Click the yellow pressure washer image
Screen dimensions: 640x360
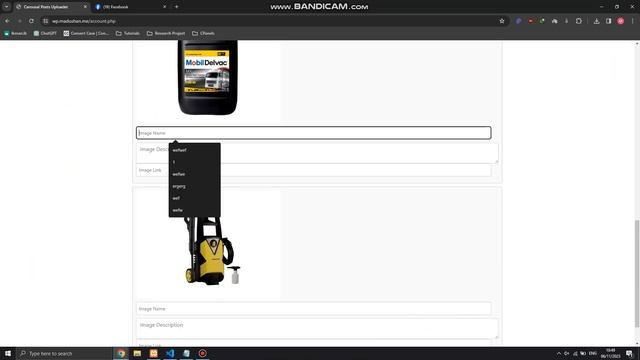[x=212, y=251]
